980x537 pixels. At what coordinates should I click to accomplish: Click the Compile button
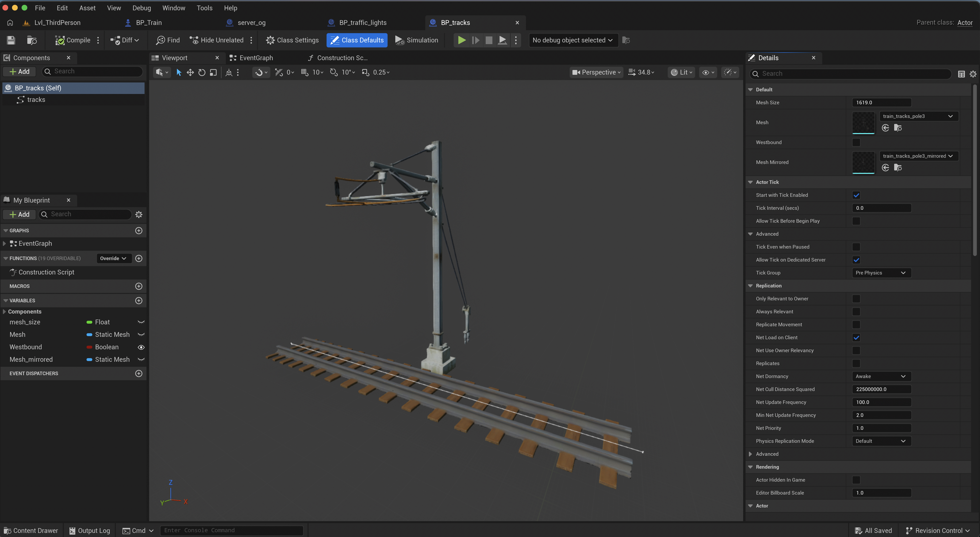click(73, 40)
